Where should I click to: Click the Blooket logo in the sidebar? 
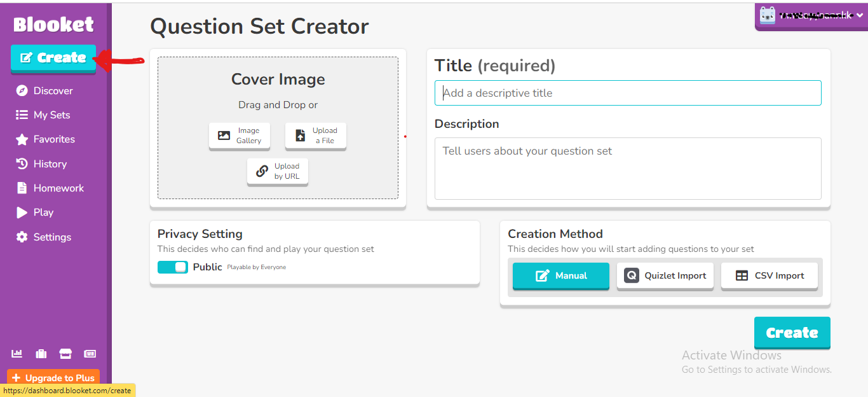point(53,24)
